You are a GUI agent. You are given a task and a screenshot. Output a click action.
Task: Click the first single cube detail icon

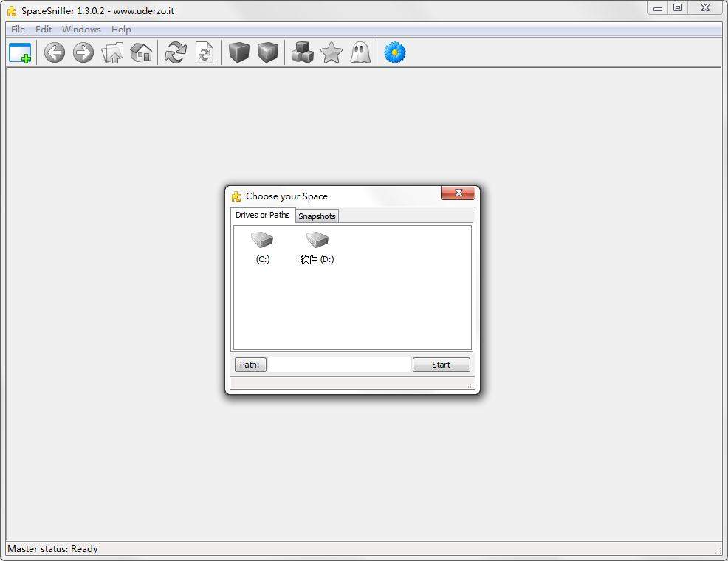click(239, 53)
